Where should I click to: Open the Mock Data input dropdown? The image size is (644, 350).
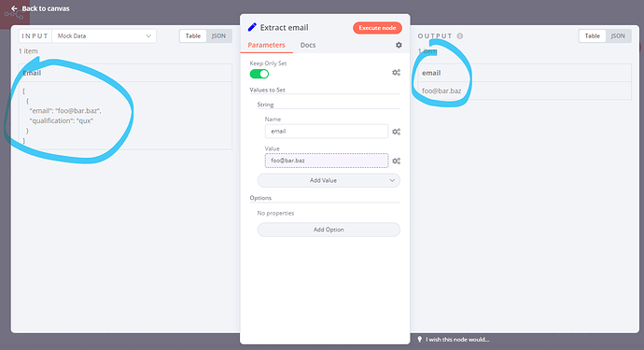pyautogui.click(x=104, y=36)
